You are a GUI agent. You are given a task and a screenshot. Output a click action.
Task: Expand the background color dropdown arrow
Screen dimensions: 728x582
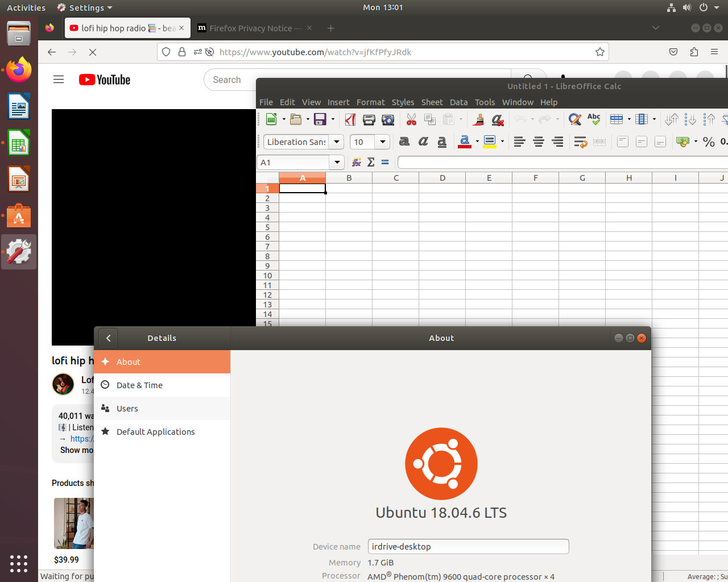point(502,142)
